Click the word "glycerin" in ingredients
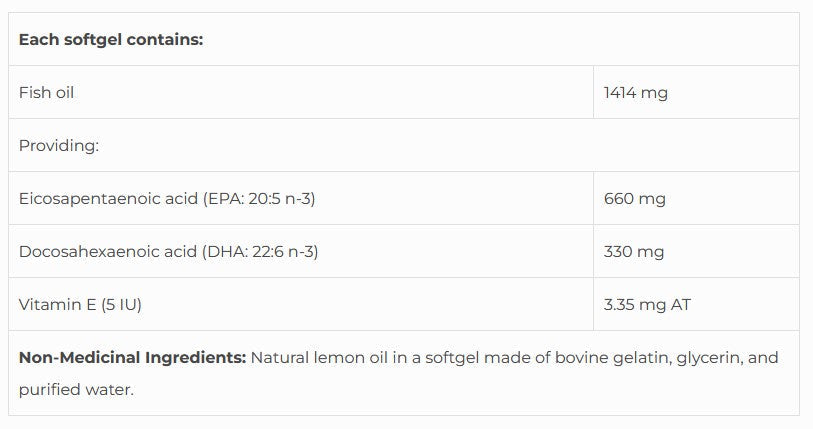This screenshot has height=429, width=813. 682,358
